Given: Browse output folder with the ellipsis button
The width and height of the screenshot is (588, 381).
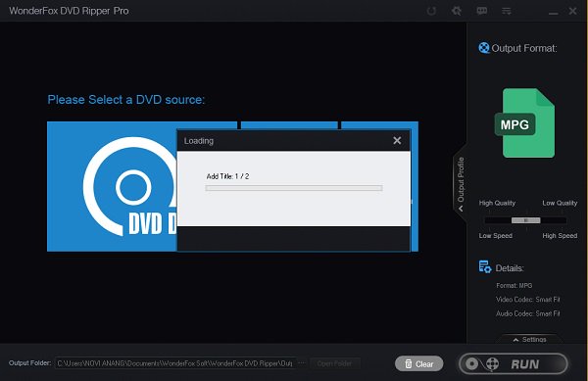Looking at the screenshot, I should pyautogui.click(x=302, y=363).
